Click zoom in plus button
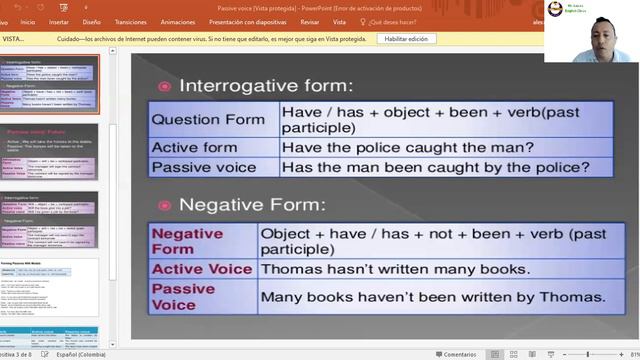Image resolution: width=640 pixels, height=360 pixels. pos(621,355)
